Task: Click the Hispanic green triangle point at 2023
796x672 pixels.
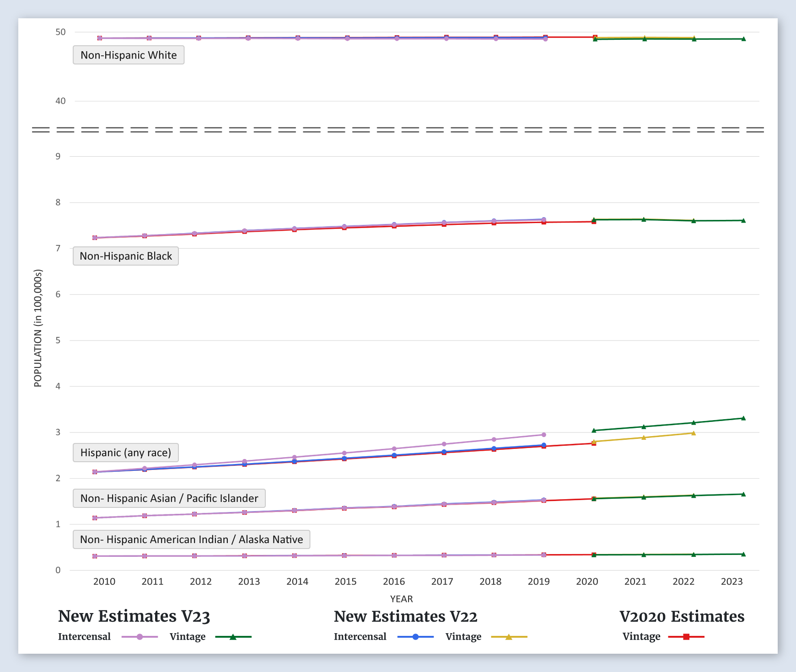Action: tap(743, 418)
